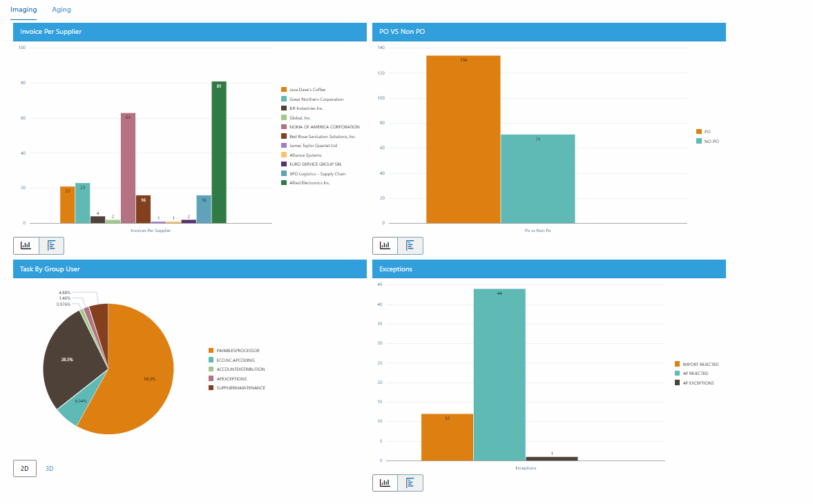The image size is (813, 504).
Task: Click the Java Dave's Coffee legend swatch
Action: click(284, 90)
